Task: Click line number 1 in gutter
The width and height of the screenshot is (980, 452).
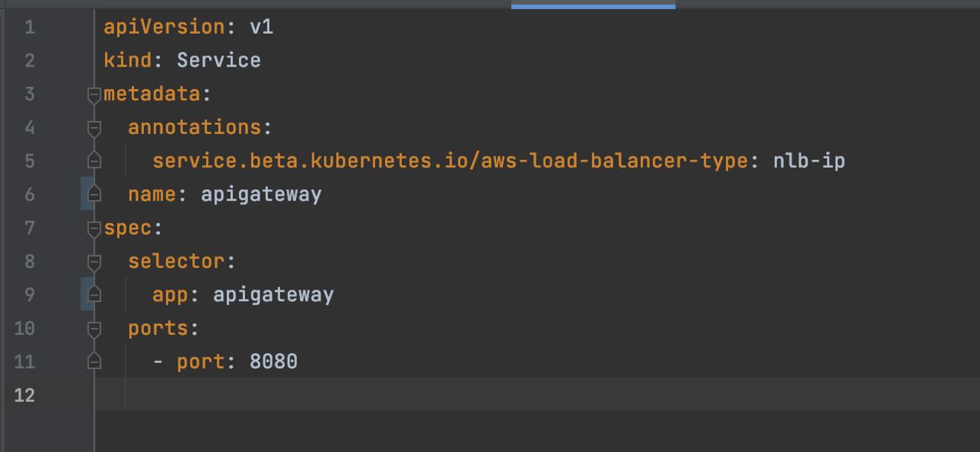Action: click(x=29, y=28)
